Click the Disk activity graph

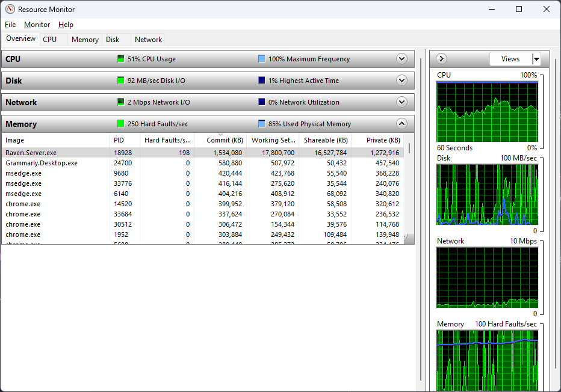[x=487, y=194]
